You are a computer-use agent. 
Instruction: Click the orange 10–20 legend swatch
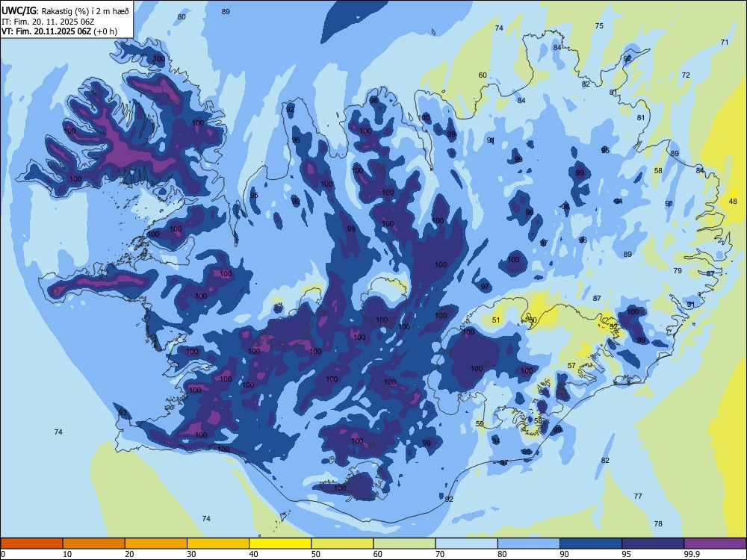click(94, 544)
